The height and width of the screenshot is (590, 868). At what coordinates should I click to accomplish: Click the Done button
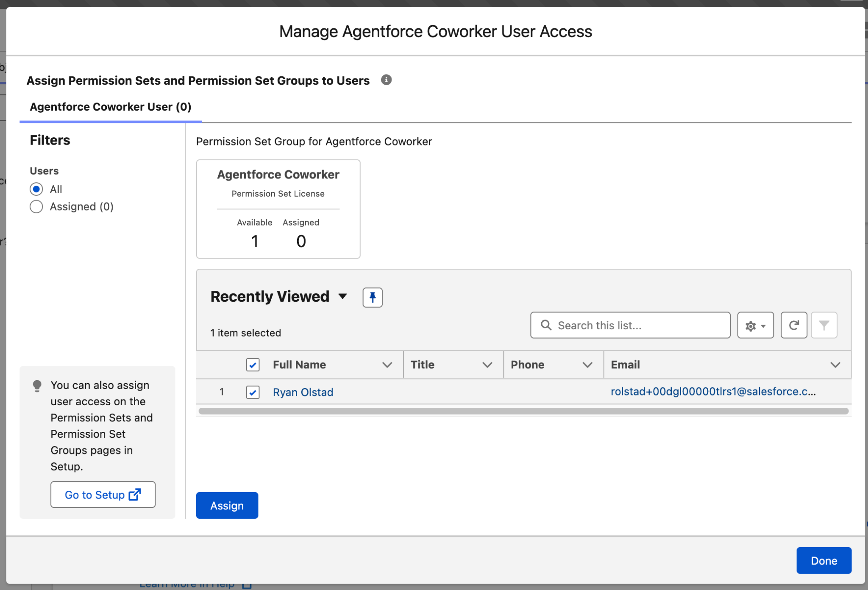[x=824, y=560]
